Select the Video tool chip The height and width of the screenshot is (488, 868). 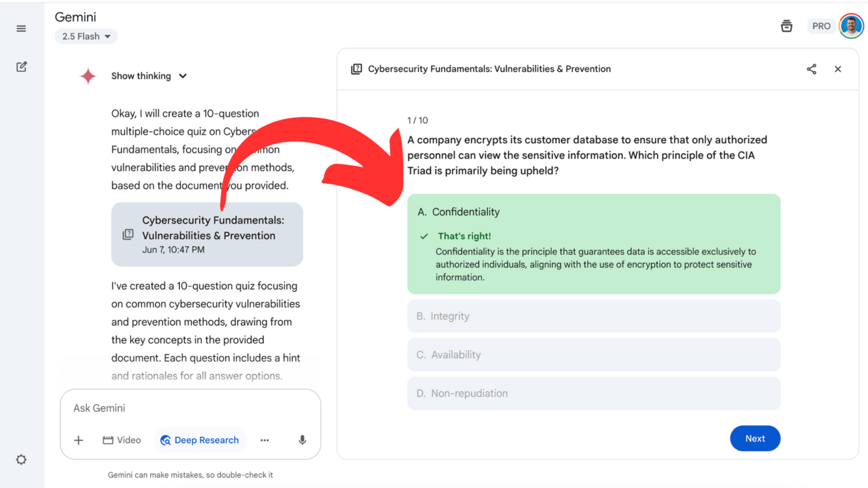click(x=122, y=440)
